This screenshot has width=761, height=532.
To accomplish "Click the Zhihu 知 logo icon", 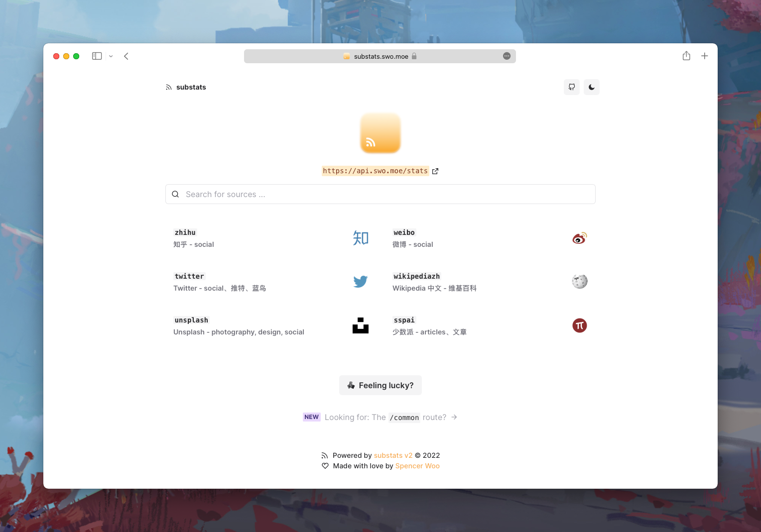I will point(361,238).
